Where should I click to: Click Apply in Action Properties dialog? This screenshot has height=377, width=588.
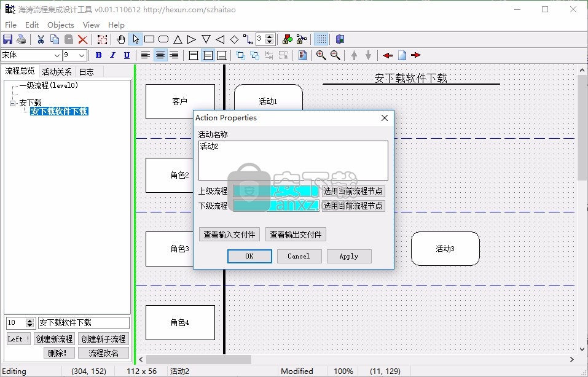349,256
